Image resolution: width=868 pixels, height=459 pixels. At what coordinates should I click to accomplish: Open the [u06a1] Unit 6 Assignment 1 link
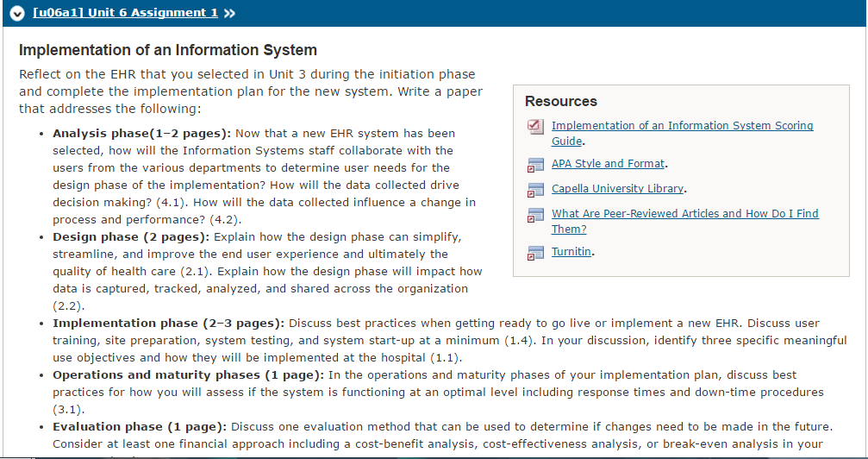point(125,13)
